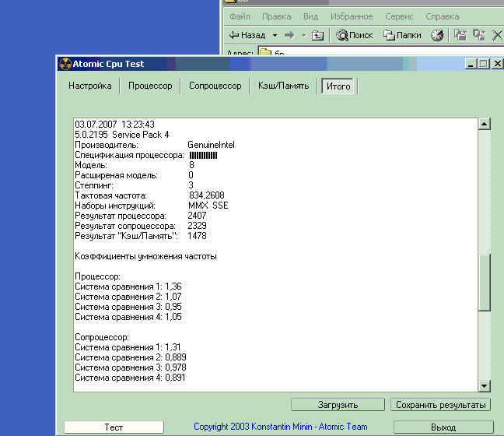This screenshot has width=504, height=436.
Task: Click the Сохранить результаты button
Action: tap(440, 404)
